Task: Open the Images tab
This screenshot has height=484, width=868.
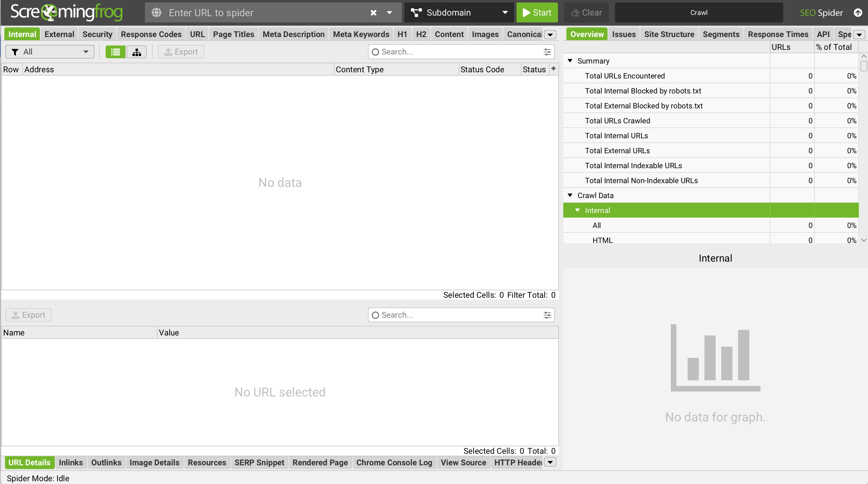Action: pyautogui.click(x=485, y=34)
